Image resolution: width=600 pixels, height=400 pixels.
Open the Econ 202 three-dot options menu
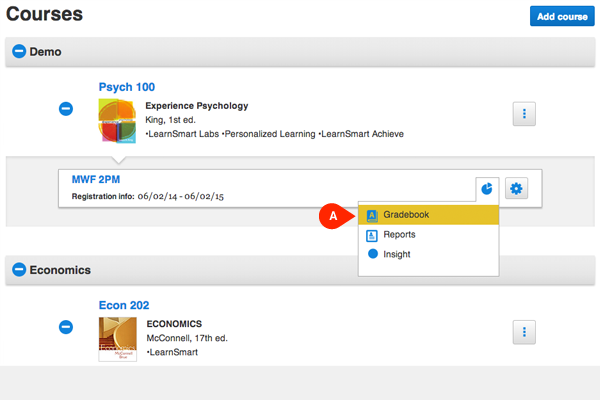coord(524,333)
